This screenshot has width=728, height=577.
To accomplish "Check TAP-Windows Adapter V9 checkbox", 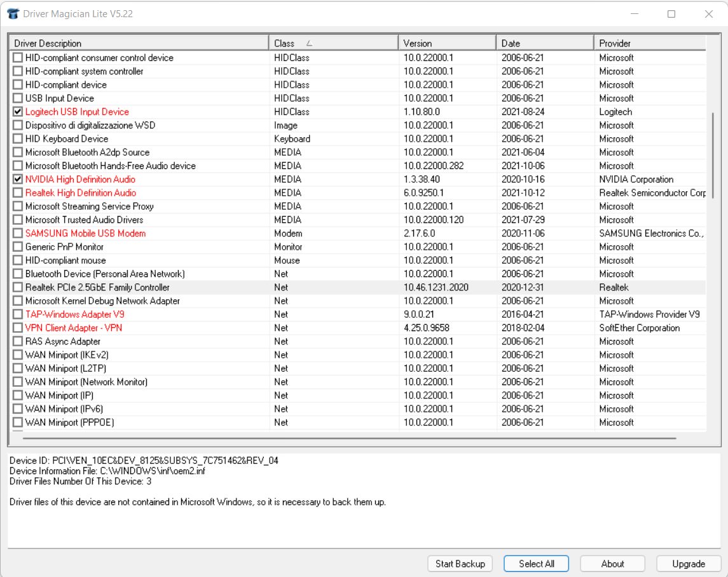I will coord(18,315).
